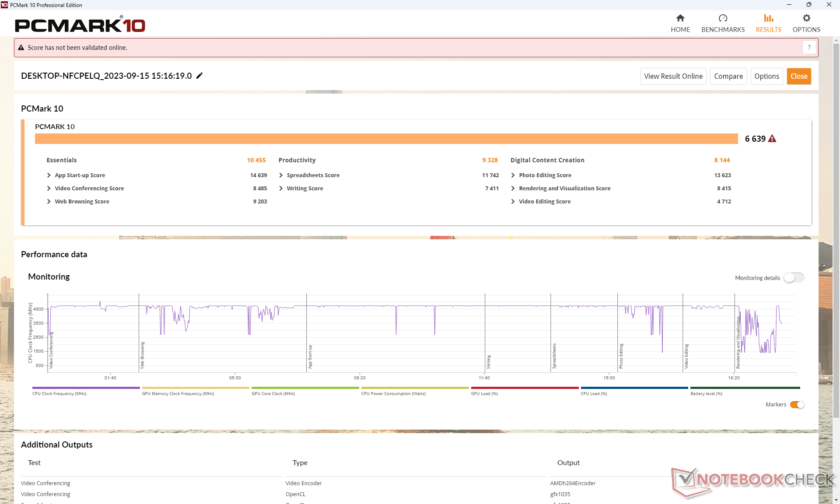Screen dimensions: 840x504
Task: Turn off the Markers toggle
Action: [x=797, y=405]
